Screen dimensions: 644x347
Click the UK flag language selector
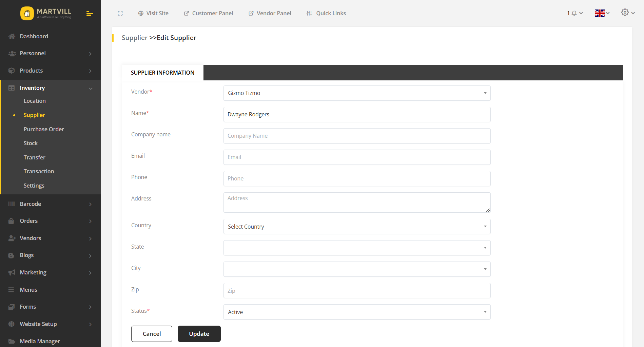[x=599, y=13]
